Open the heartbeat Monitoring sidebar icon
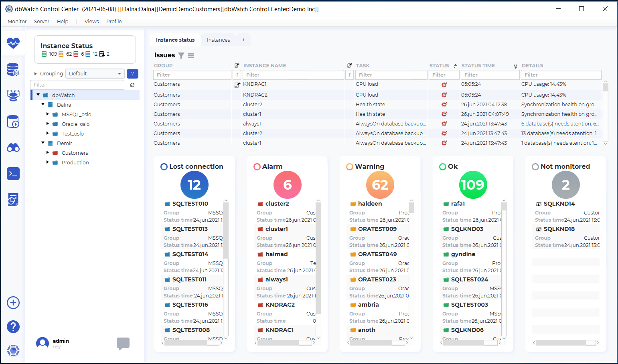This screenshot has height=364, width=618. point(13,43)
